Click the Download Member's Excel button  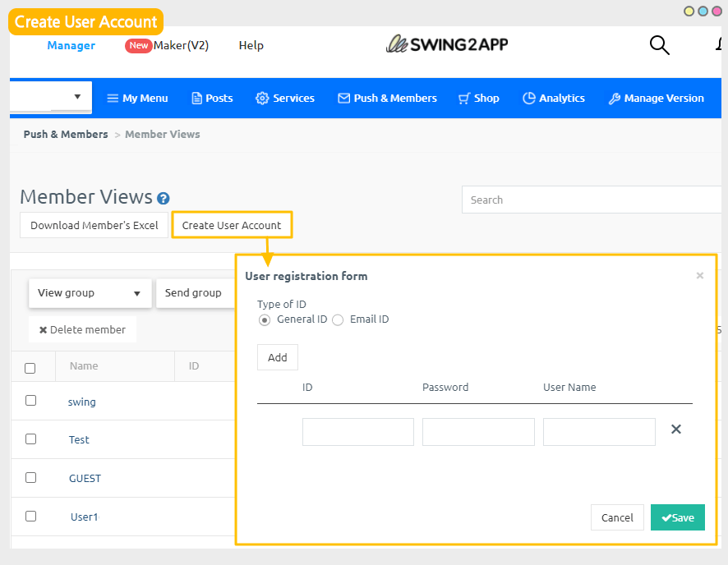coord(94,225)
